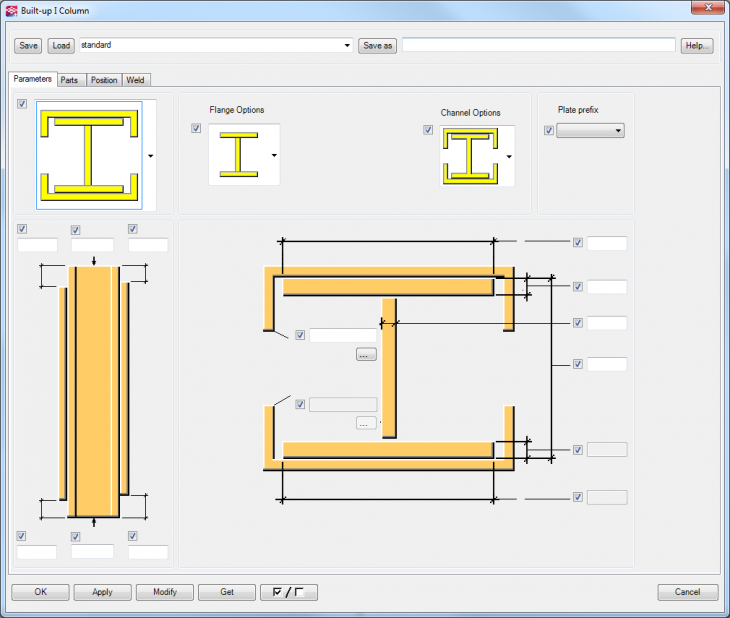Expand the Flange Options dropdown arrow
Screen dimensions: 730x618
tap(274, 156)
